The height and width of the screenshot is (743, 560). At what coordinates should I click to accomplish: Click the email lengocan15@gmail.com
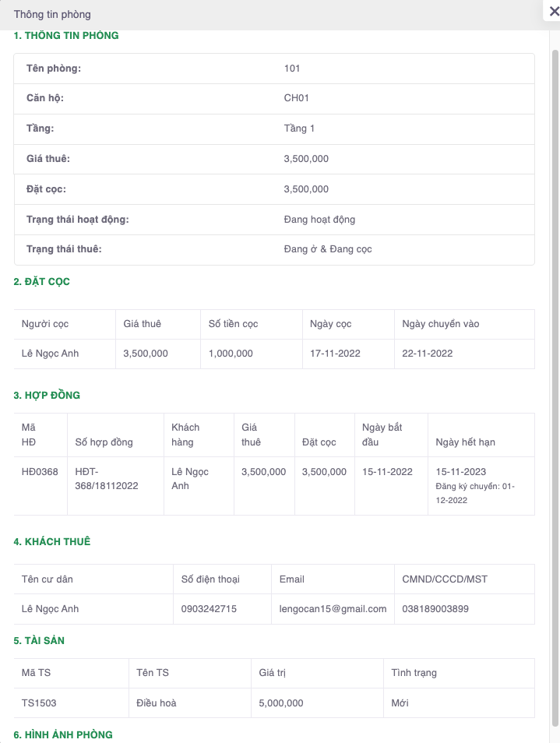pyautogui.click(x=333, y=609)
